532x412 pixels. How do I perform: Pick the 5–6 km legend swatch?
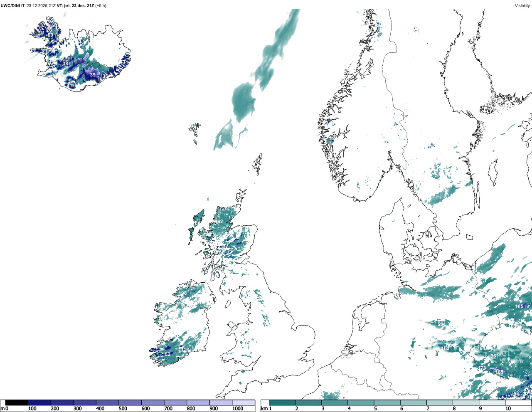(x=387, y=402)
